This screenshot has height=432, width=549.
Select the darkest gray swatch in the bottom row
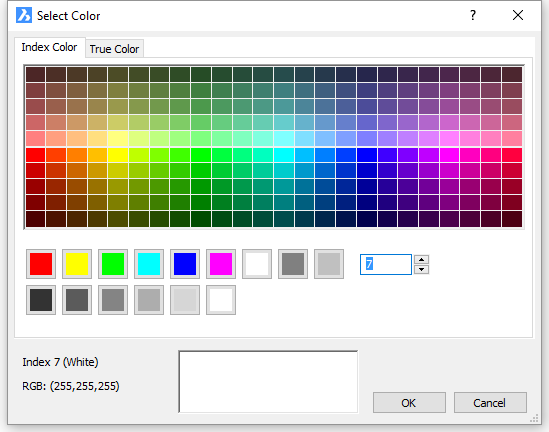[41, 300]
